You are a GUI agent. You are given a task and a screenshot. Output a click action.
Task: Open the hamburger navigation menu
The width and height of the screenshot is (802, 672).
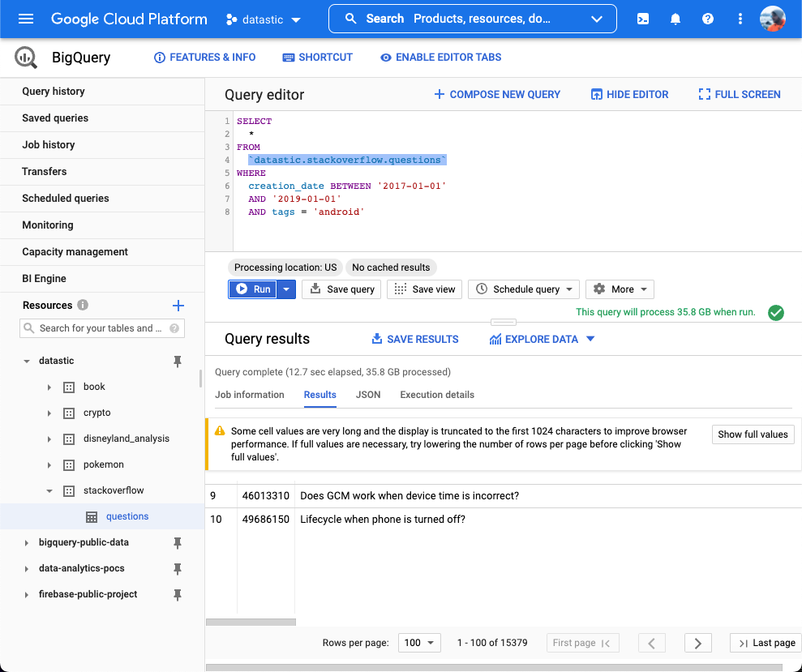point(26,19)
